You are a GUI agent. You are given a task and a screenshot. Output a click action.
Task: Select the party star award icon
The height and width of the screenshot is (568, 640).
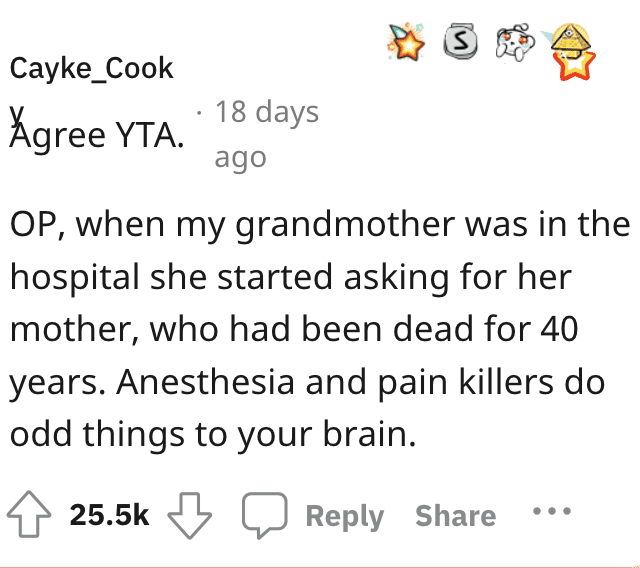pos(406,43)
